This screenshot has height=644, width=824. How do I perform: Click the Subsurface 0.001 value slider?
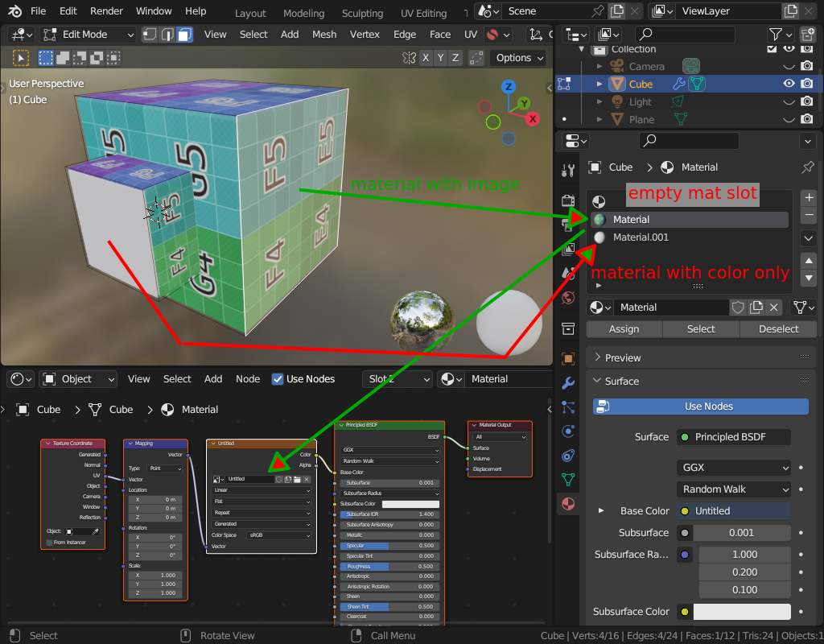pyautogui.click(x=741, y=533)
